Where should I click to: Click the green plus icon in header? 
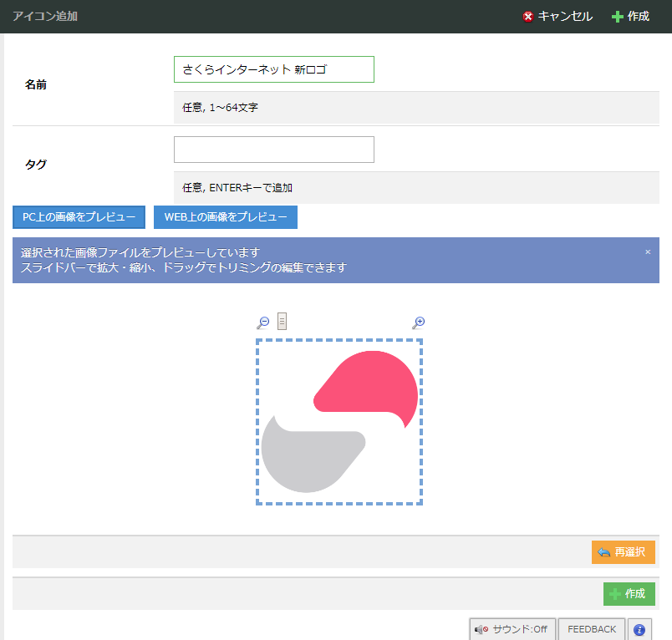click(618, 17)
